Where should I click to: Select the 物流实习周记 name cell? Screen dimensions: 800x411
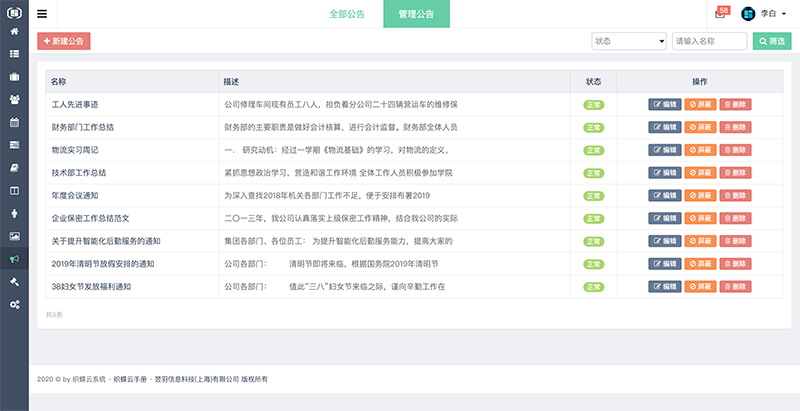132,150
